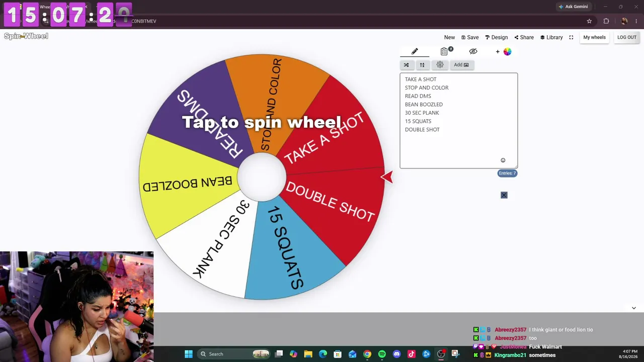Viewport: 644px width, 362px height.
Task: Open My wheels
Action: coord(594,37)
